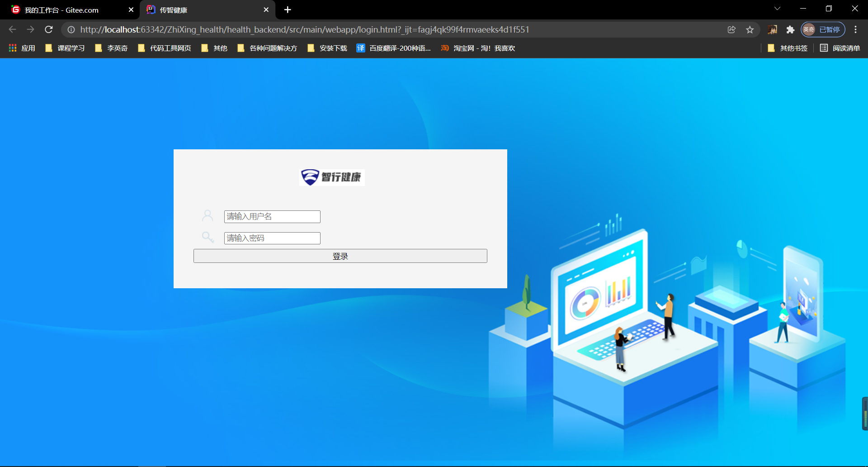
Task: Open the 应用 apps shortcut
Action: 22,48
